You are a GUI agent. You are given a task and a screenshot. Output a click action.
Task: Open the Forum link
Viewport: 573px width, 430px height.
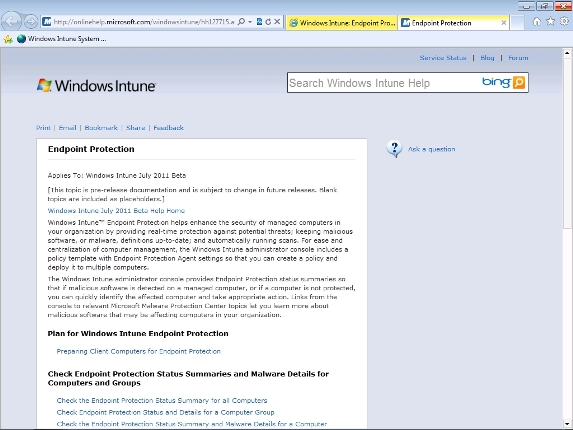click(518, 58)
